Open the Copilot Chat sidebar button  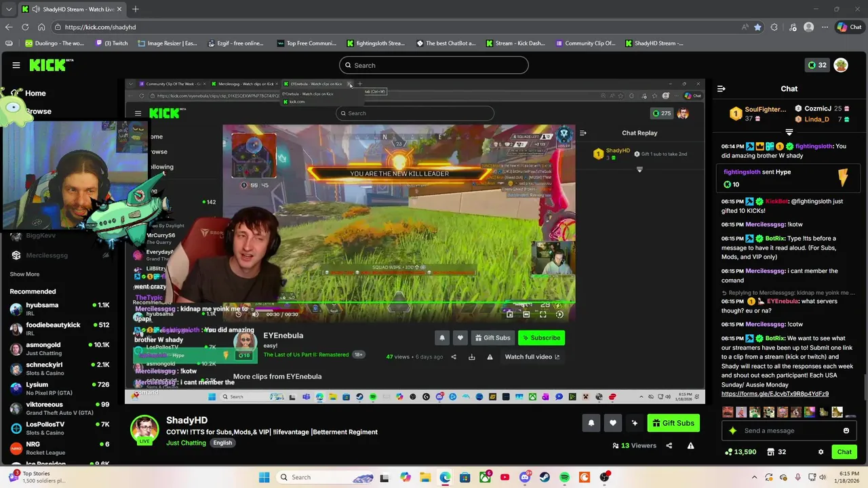point(850,27)
